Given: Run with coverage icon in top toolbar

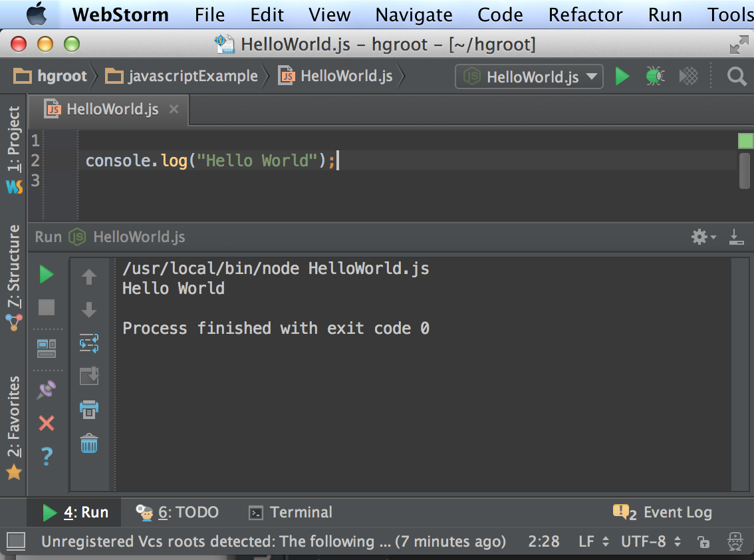Looking at the screenshot, I should [x=689, y=76].
